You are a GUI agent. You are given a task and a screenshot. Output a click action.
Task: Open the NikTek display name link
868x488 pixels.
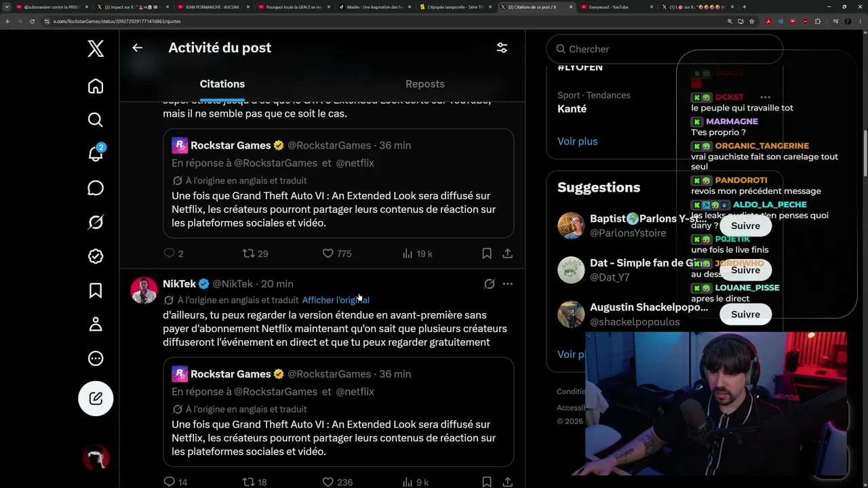coord(179,284)
